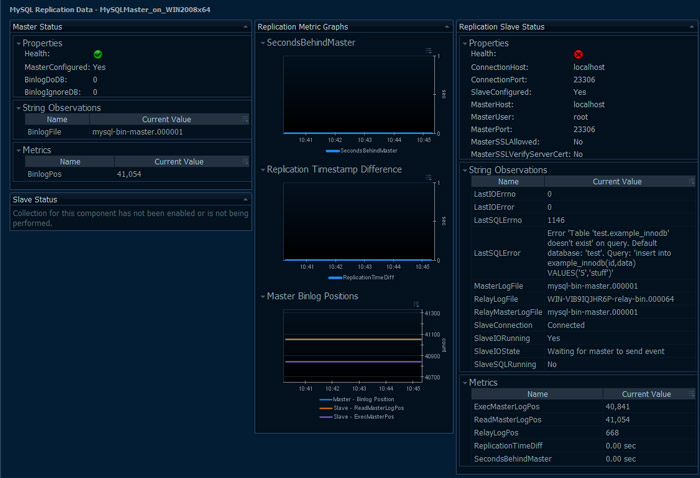The image size is (700, 478).
Task: Collapse Metrics section under Master Status
Action: pyautogui.click(x=18, y=150)
